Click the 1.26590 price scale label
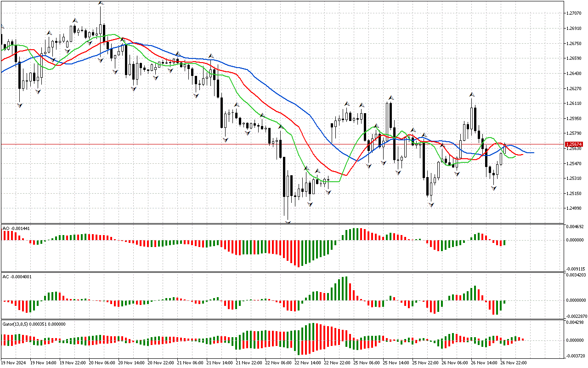 pyautogui.click(x=575, y=58)
